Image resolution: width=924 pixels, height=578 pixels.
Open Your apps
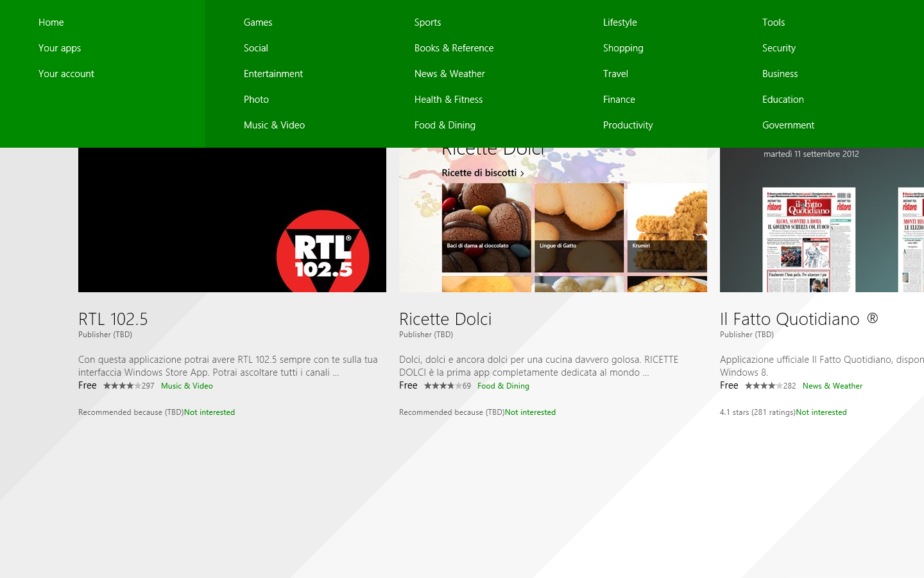(x=60, y=48)
